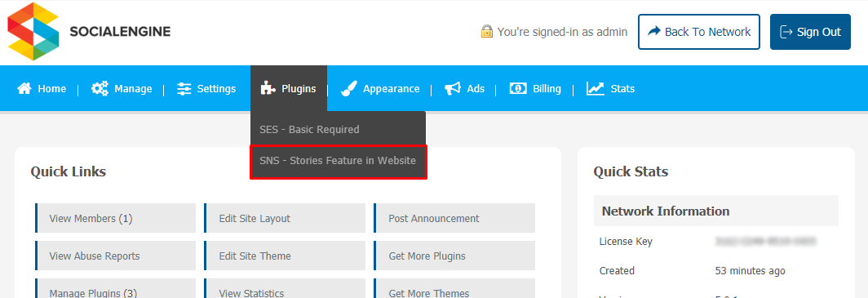Go Back To Network

tap(699, 32)
